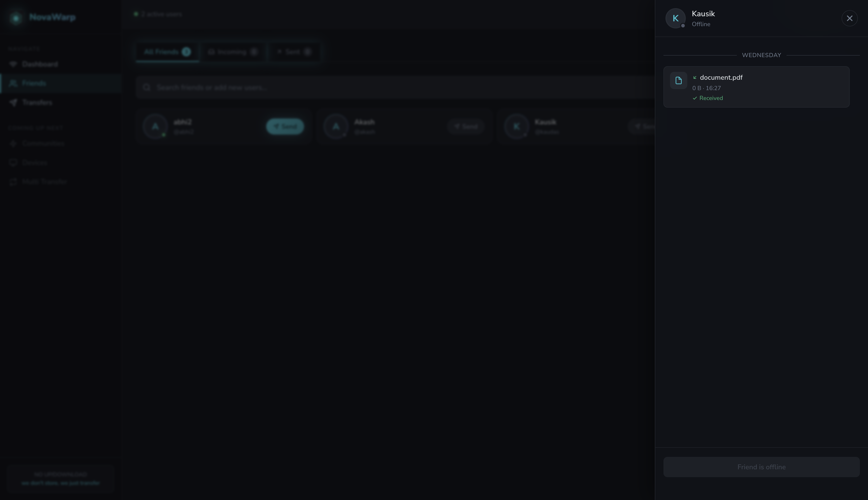Click the search magnifier icon

click(147, 87)
